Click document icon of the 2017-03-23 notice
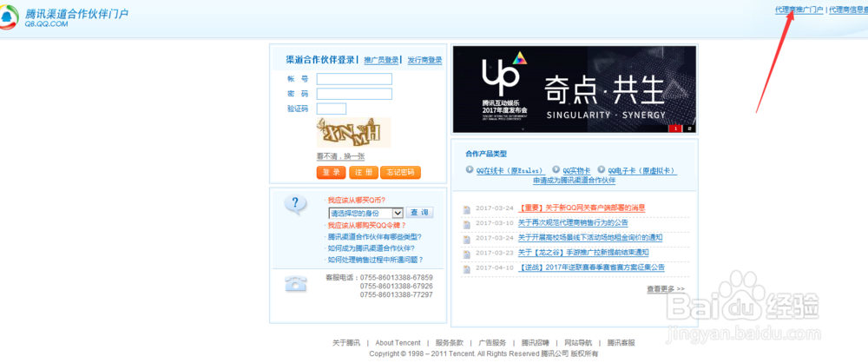This screenshot has height=363, width=868. [x=467, y=254]
